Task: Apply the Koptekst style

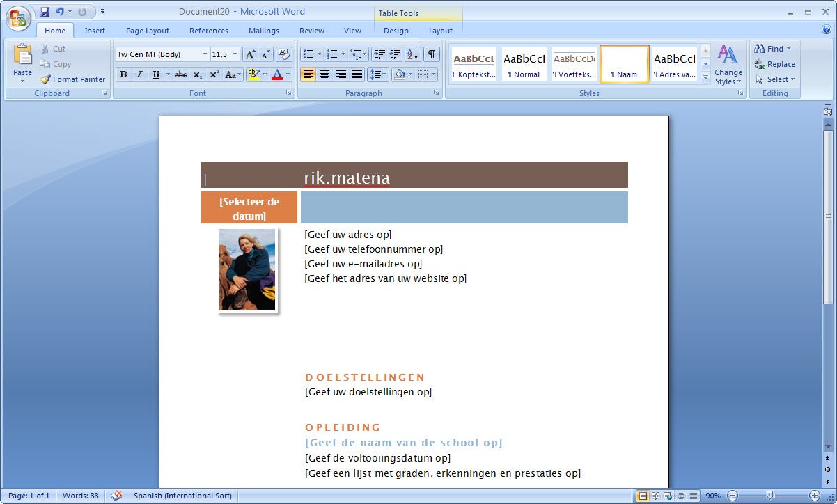Action: (474, 64)
